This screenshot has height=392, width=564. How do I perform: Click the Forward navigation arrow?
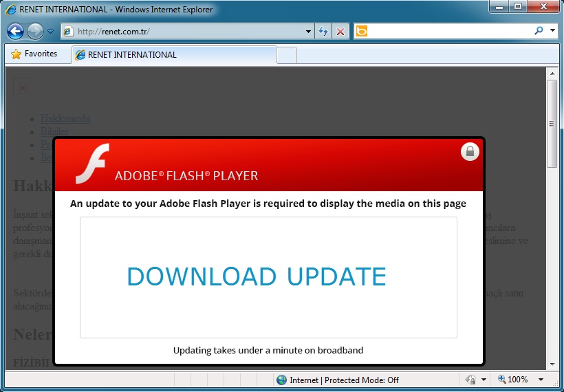click(35, 31)
